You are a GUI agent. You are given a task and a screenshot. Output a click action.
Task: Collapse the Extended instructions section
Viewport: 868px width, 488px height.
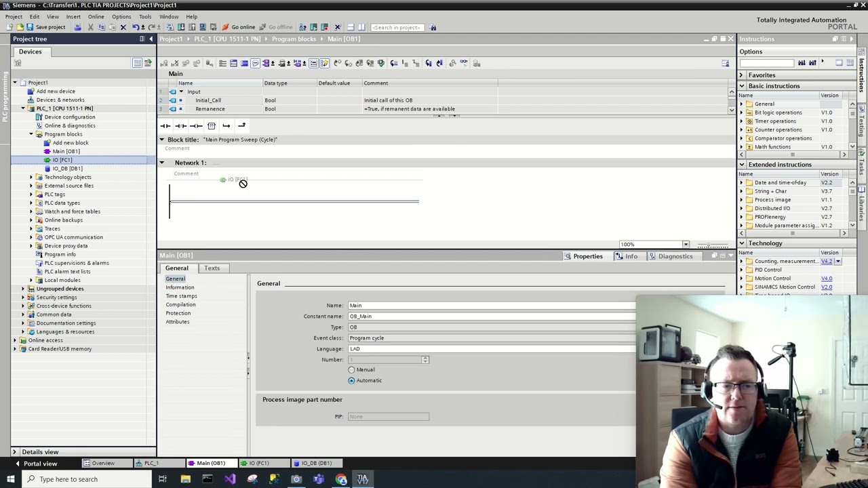coord(741,165)
